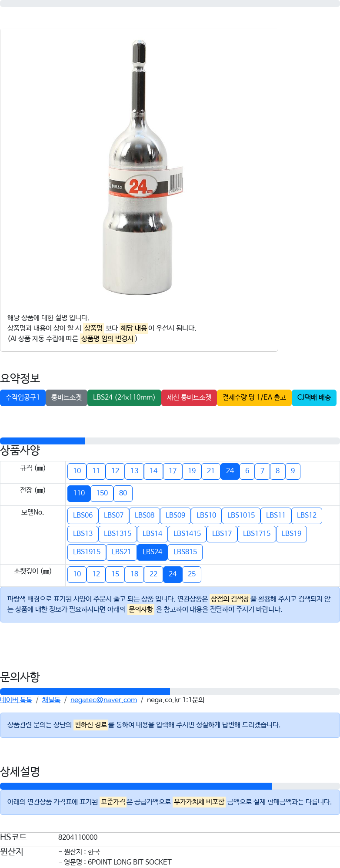The height and width of the screenshot is (868, 340).
Task: Click the CJ택배 배송 tag
Action: pyautogui.click(x=314, y=398)
